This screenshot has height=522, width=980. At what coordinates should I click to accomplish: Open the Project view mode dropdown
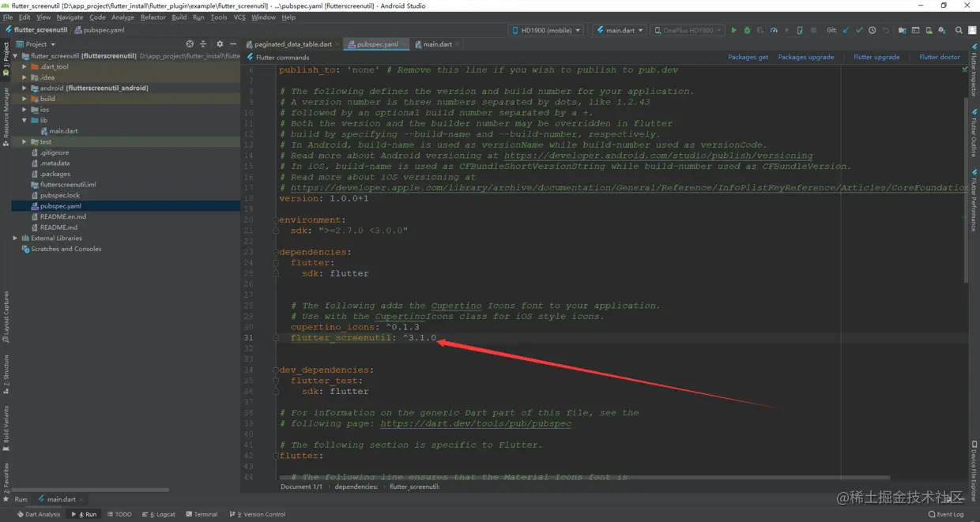[x=36, y=44]
